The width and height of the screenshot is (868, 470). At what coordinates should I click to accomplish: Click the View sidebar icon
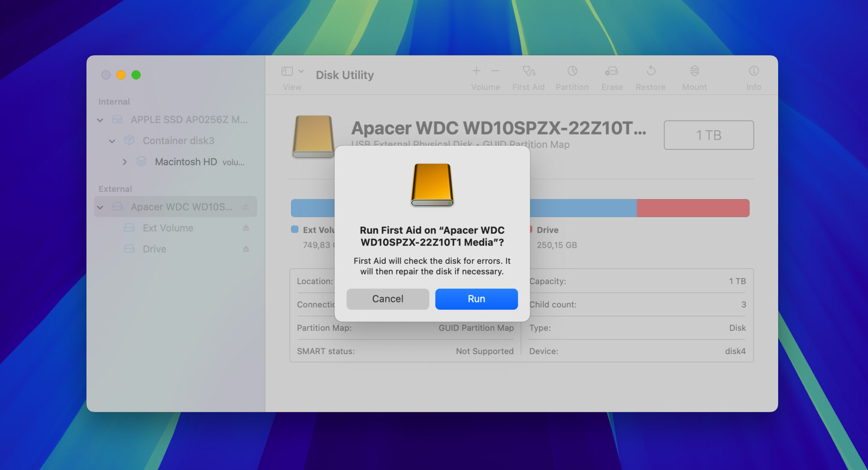coord(287,72)
